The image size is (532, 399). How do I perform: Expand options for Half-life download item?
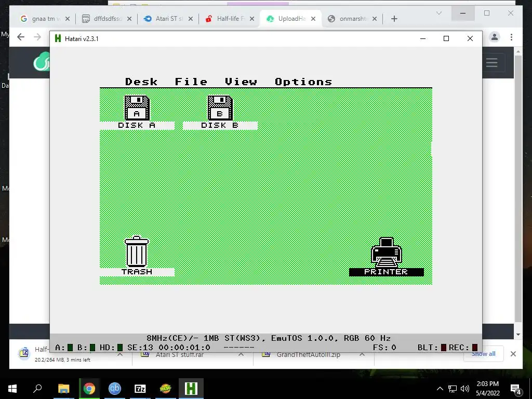(120, 354)
